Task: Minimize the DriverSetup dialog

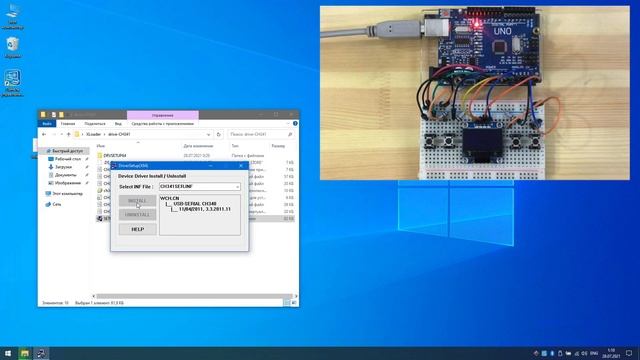Action: [x=211, y=166]
